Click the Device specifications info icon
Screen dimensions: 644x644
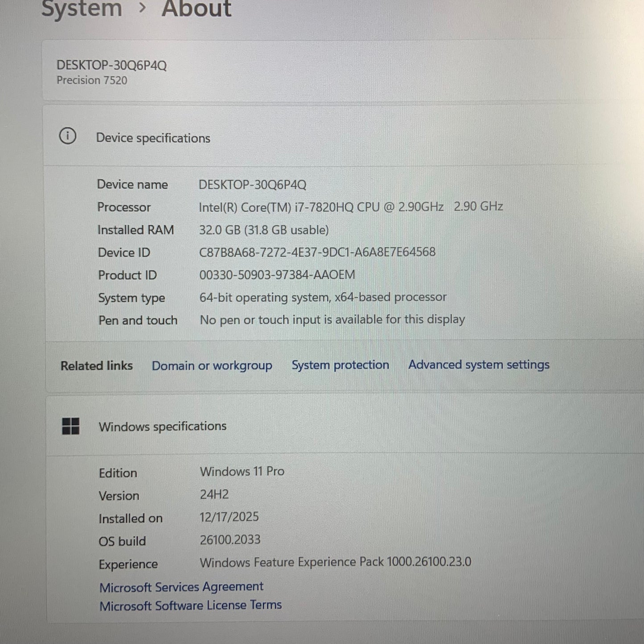pos(68,137)
